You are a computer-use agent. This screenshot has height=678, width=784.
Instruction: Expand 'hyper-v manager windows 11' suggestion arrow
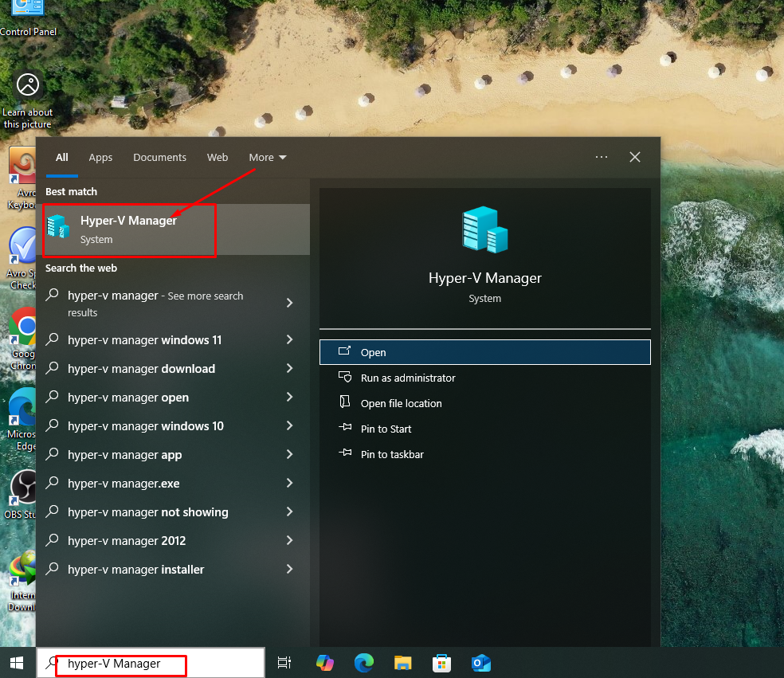tap(289, 340)
